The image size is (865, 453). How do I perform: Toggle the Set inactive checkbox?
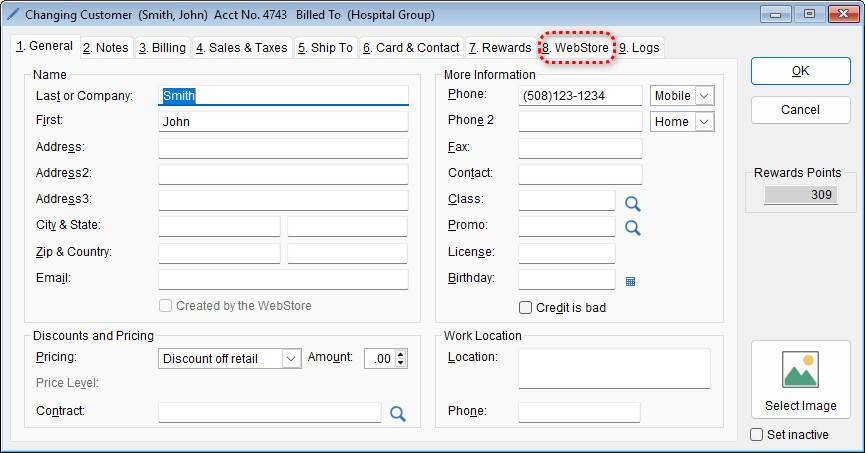[757, 434]
